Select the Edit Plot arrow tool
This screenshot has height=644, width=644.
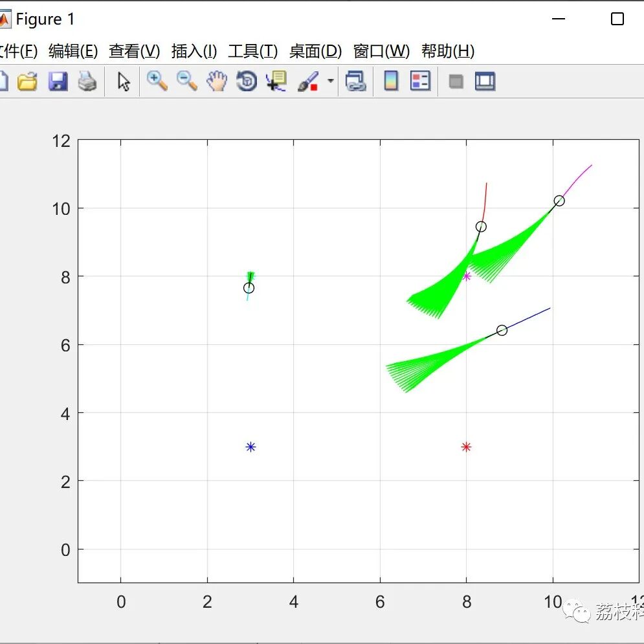pyautogui.click(x=123, y=82)
